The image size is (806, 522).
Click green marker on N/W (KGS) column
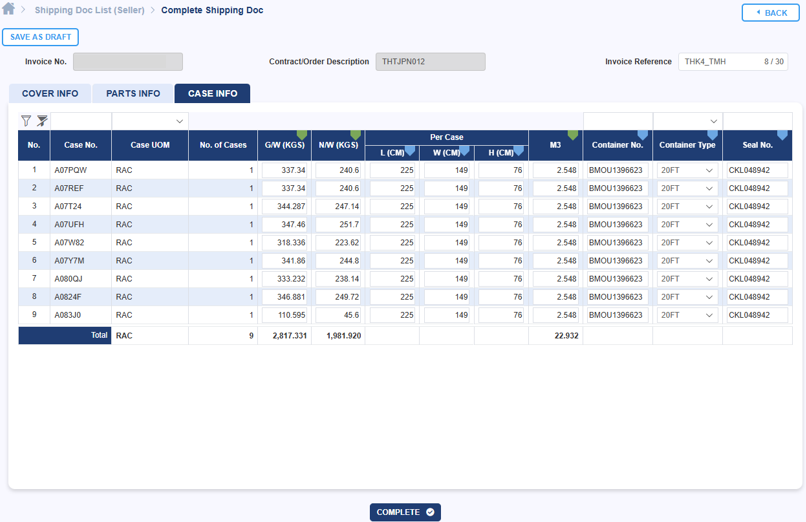(x=356, y=135)
